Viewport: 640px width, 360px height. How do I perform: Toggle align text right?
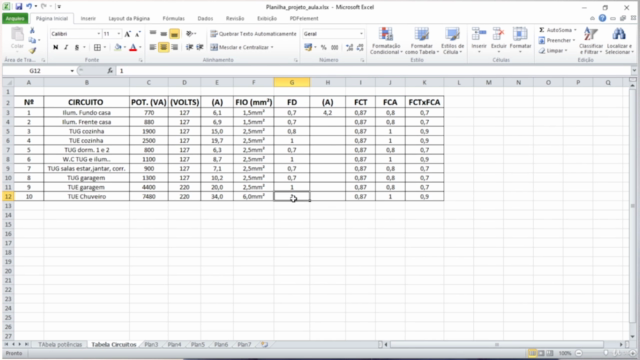pos(174,47)
